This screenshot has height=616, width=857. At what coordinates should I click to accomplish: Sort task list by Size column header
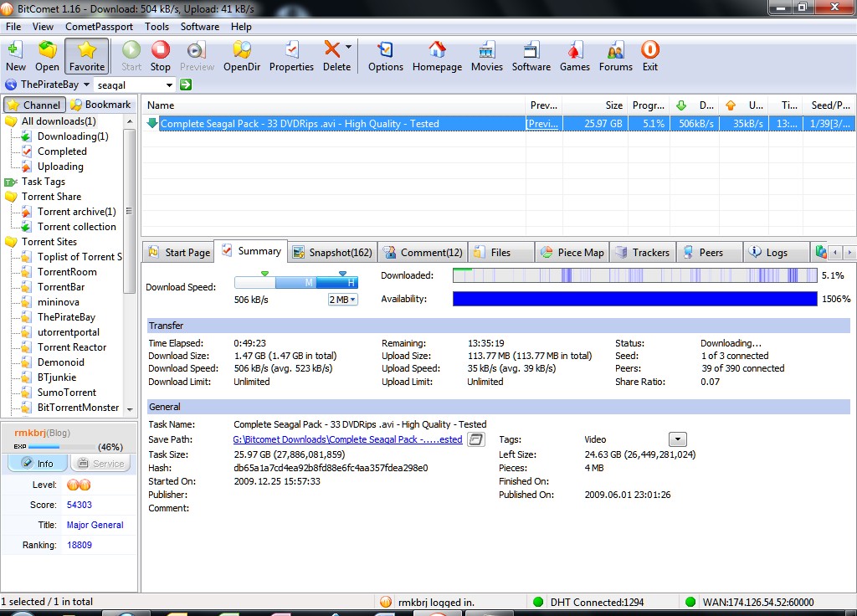[595, 105]
